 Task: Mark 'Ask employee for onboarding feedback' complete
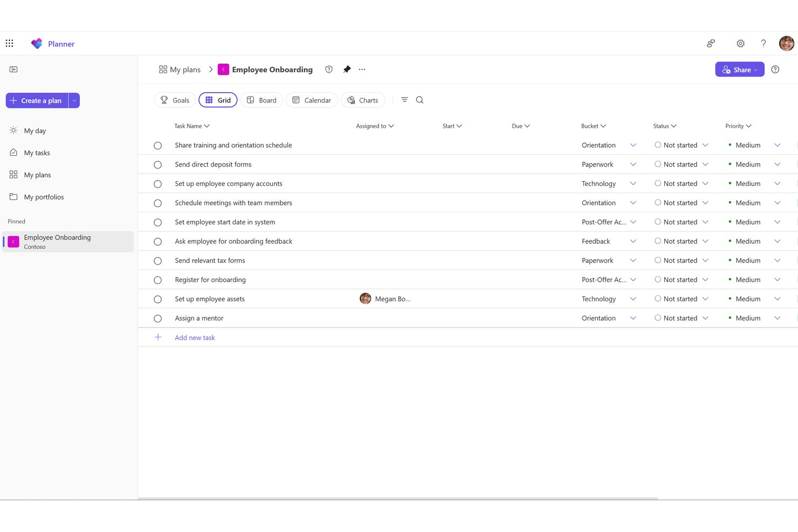point(157,241)
